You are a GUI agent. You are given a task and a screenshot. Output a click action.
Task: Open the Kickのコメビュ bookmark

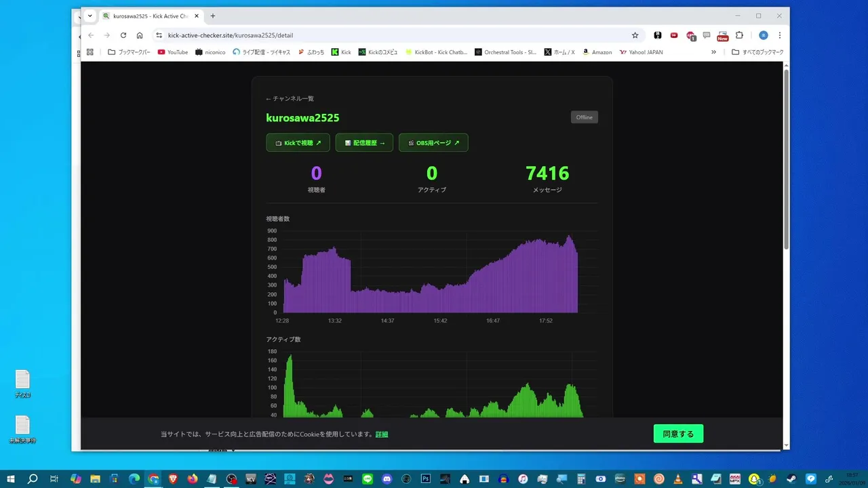[378, 52]
